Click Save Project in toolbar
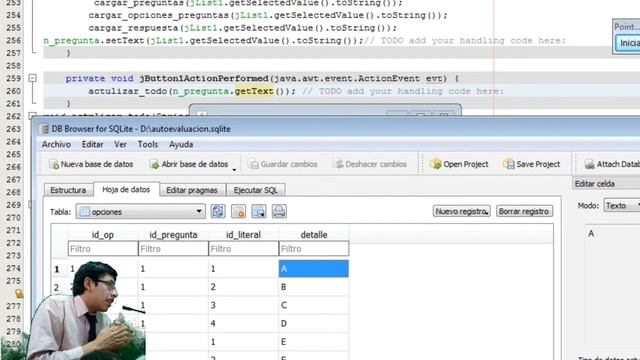Screen dimensions: 640x360 point(532,164)
